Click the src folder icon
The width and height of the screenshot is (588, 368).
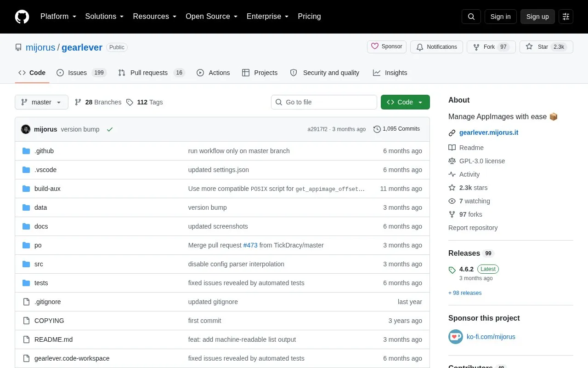click(26, 264)
